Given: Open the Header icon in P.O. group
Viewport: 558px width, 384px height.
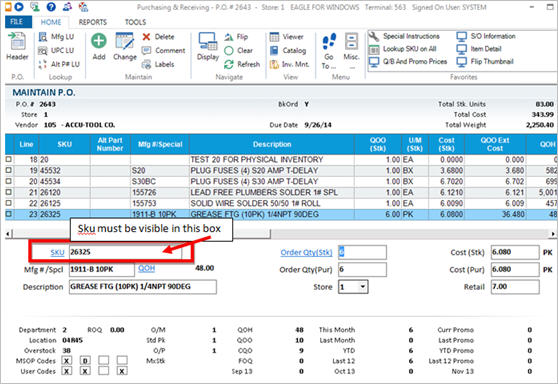Looking at the screenshot, I should coord(16,41).
